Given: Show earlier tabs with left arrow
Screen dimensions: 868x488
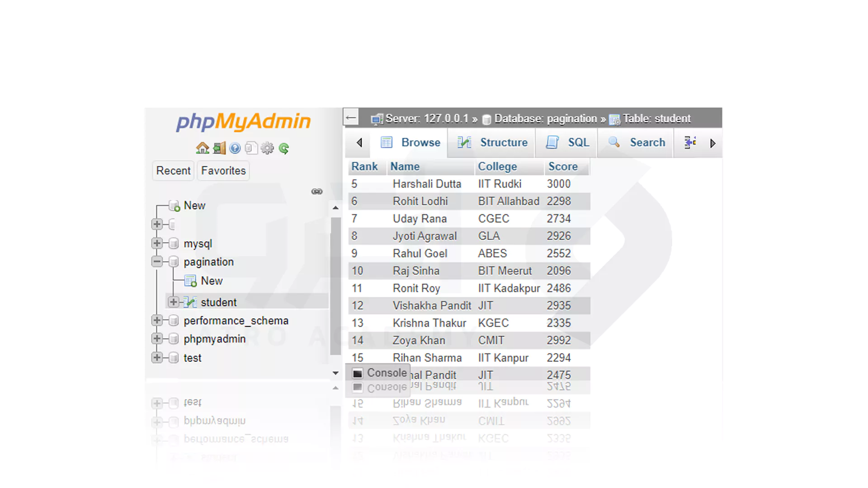Looking at the screenshot, I should pos(359,143).
